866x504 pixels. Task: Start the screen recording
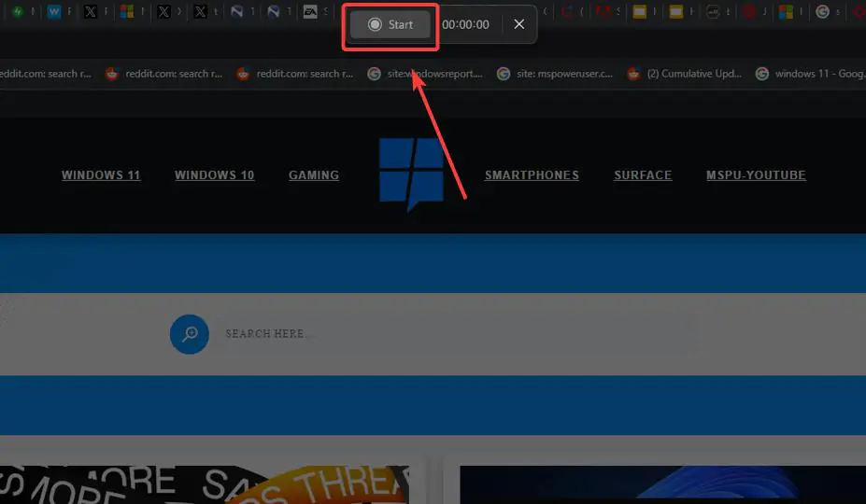coord(390,25)
